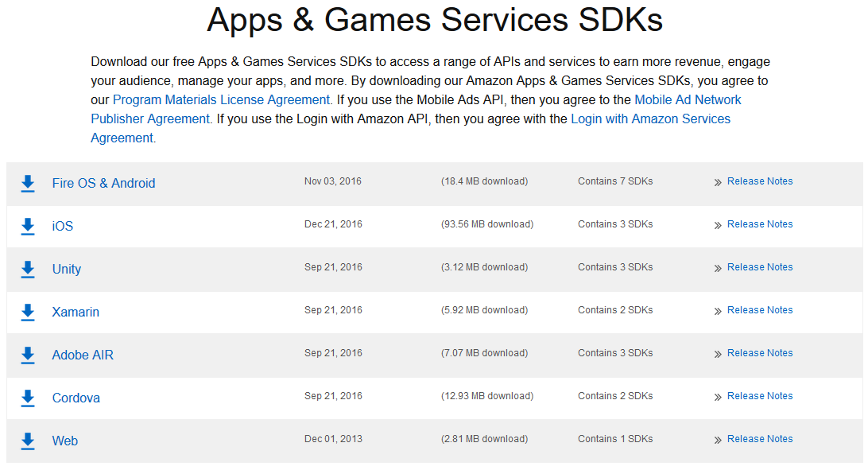The height and width of the screenshot is (470, 868).
Task: Click the download arrow icon beside iOS
Action: 28,227
